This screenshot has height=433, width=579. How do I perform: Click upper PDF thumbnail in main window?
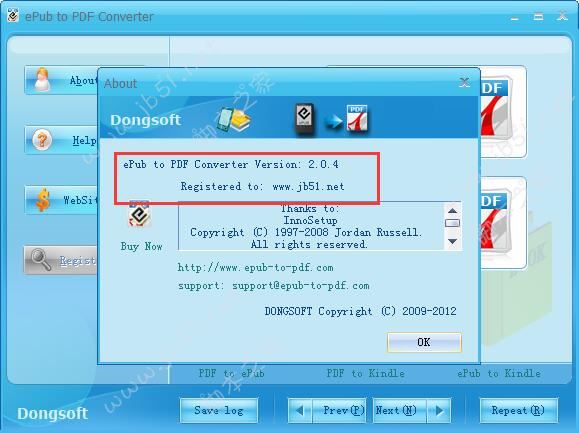[x=503, y=112]
